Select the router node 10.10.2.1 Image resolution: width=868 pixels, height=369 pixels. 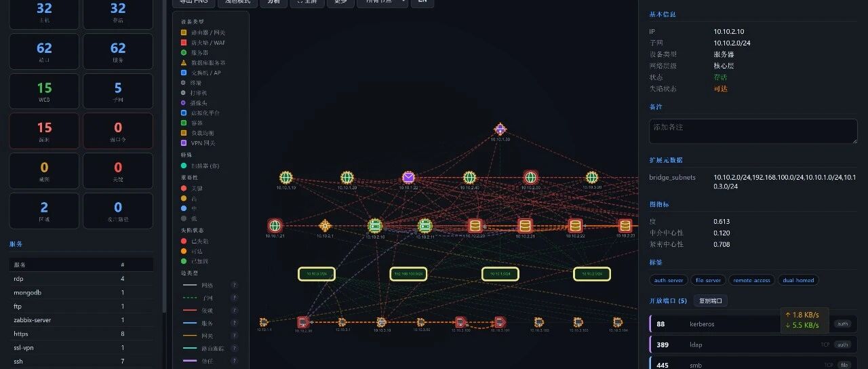pos(325,225)
